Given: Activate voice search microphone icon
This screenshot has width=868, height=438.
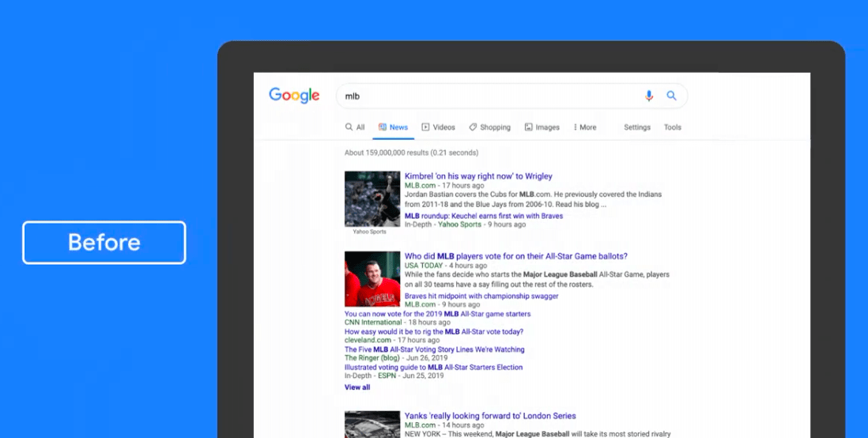Looking at the screenshot, I should coord(649,96).
